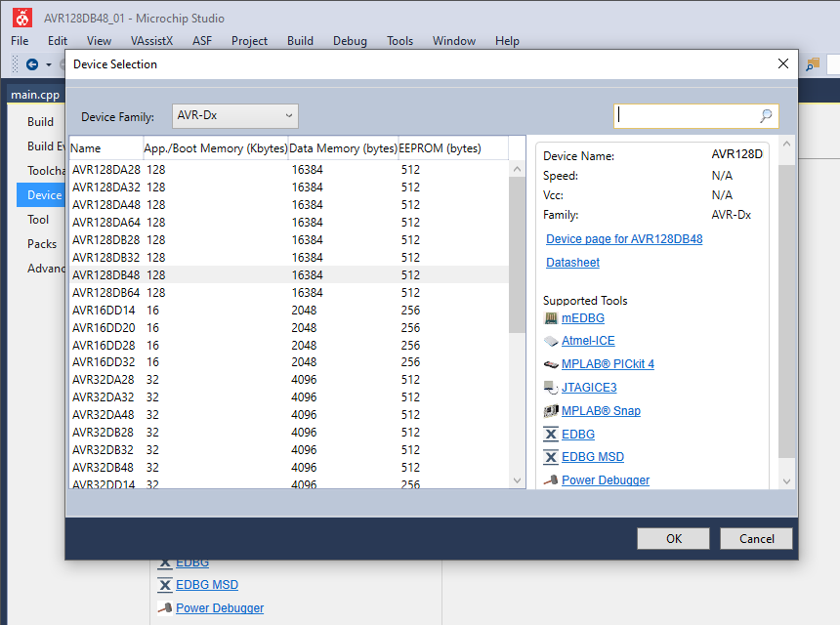The image size is (840, 625).
Task: Select the AVR128DA28 device row
Action: tap(289, 170)
